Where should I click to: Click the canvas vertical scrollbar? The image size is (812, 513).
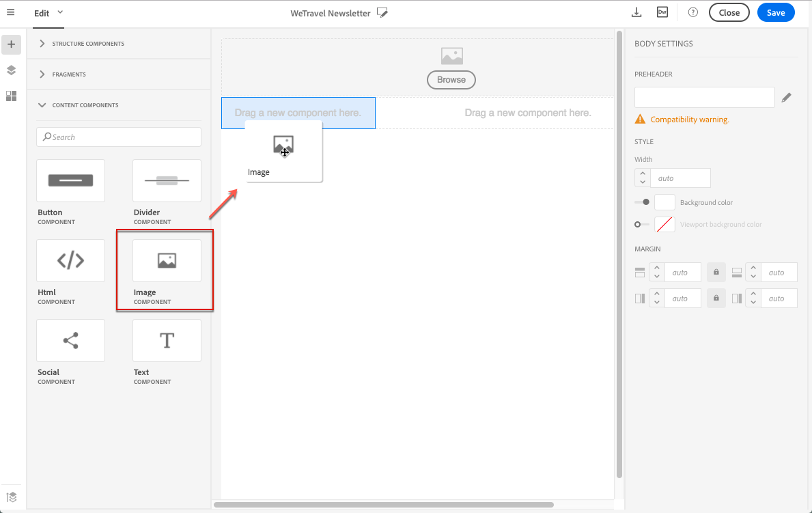click(x=619, y=254)
